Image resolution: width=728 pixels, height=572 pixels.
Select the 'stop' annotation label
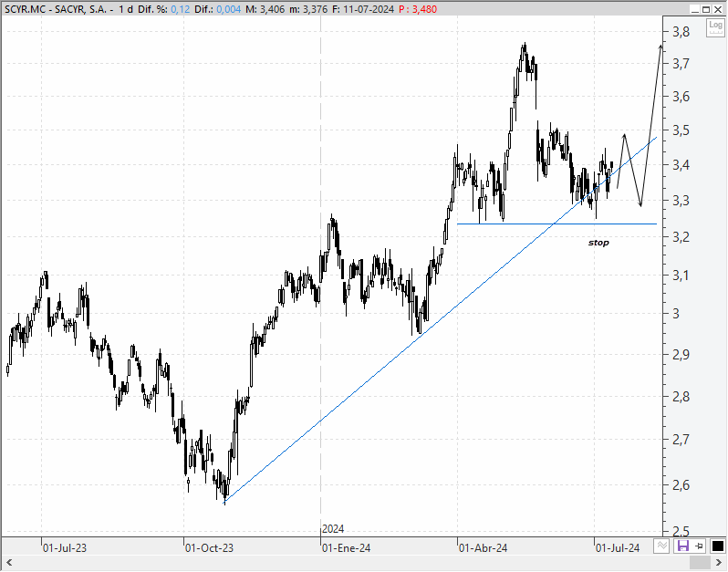click(x=598, y=243)
